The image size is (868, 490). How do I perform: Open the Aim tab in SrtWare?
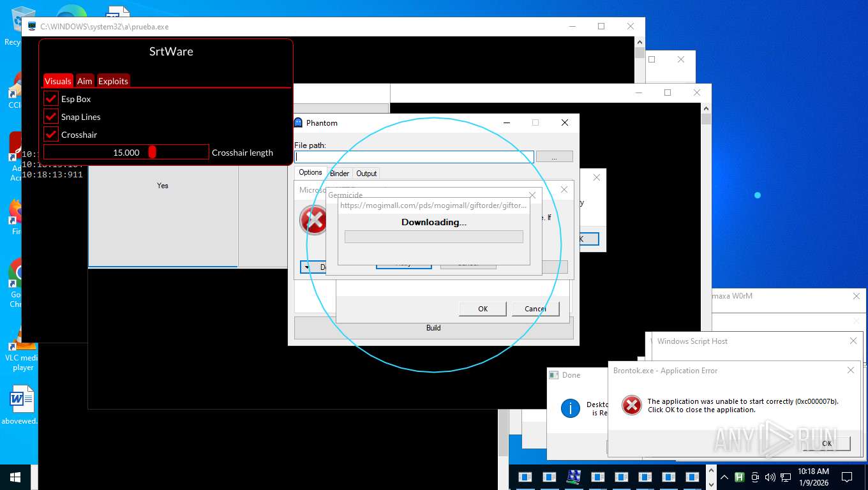(x=84, y=81)
